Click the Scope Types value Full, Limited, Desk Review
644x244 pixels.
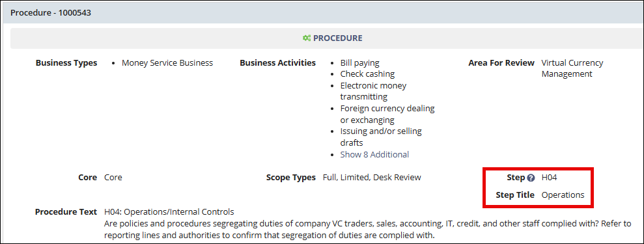(372, 178)
